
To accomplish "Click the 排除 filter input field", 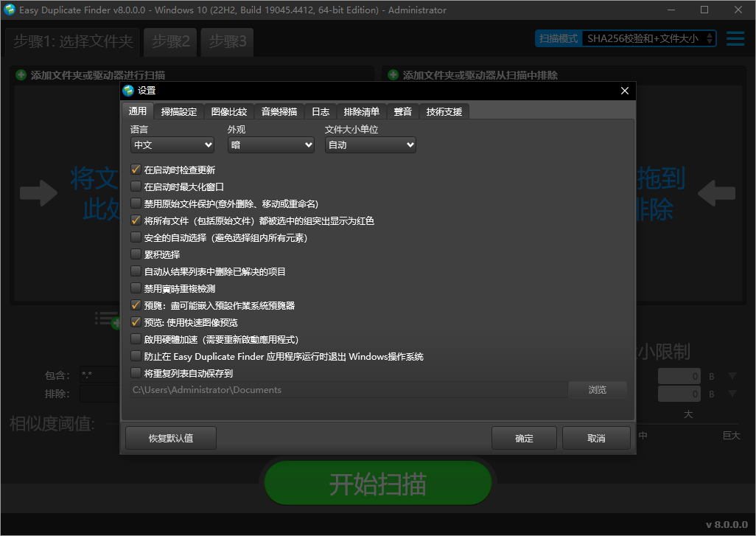I will [x=99, y=394].
